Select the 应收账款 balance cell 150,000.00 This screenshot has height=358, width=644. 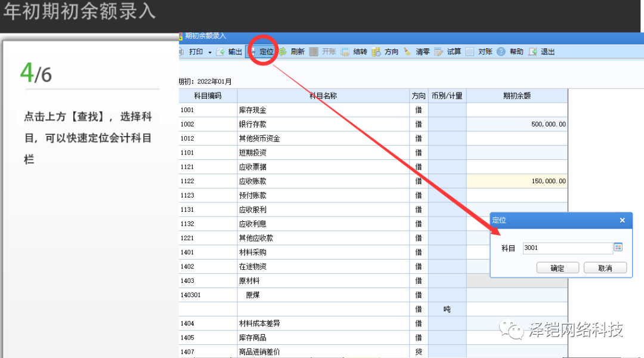(x=516, y=181)
